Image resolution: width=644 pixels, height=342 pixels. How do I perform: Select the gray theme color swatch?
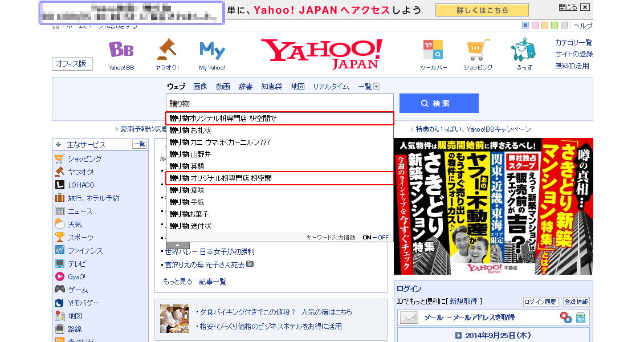tap(564, 25)
